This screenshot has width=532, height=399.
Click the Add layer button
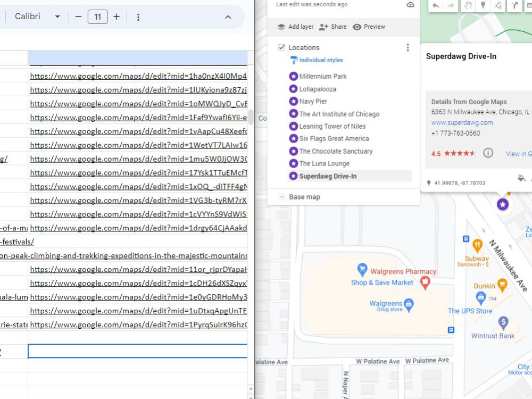(295, 27)
